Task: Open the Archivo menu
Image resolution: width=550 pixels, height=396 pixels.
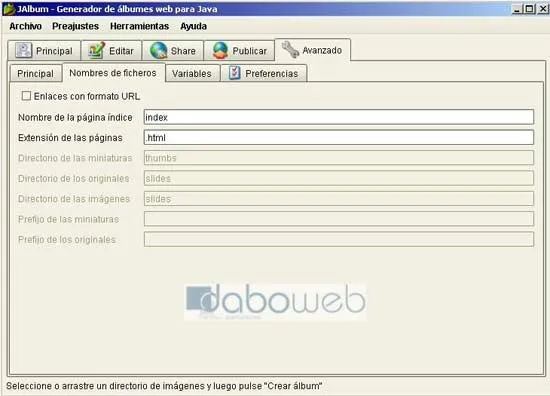Action: pos(25,26)
